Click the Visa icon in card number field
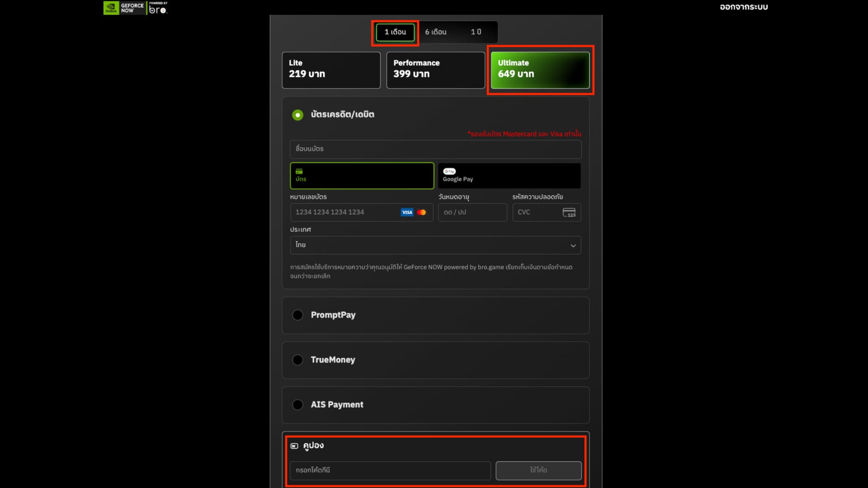 (x=406, y=212)
